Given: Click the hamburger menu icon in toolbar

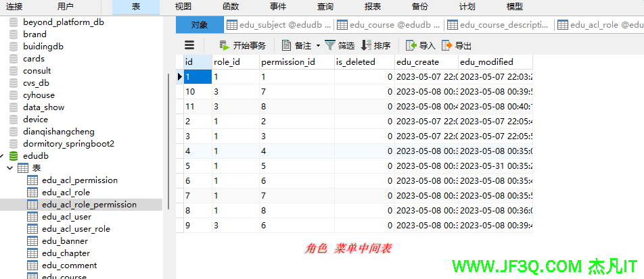Looking at the screenshot, I should [189, 45].
